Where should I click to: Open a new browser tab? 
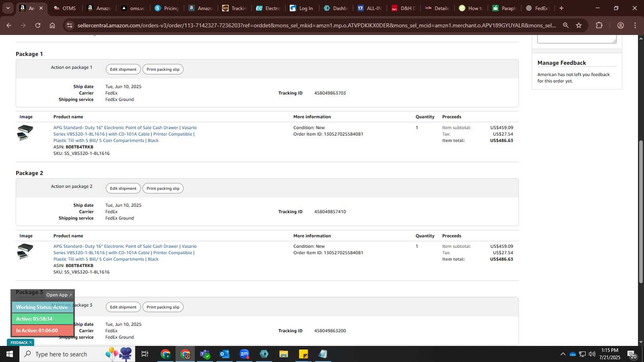click(561, 8)
